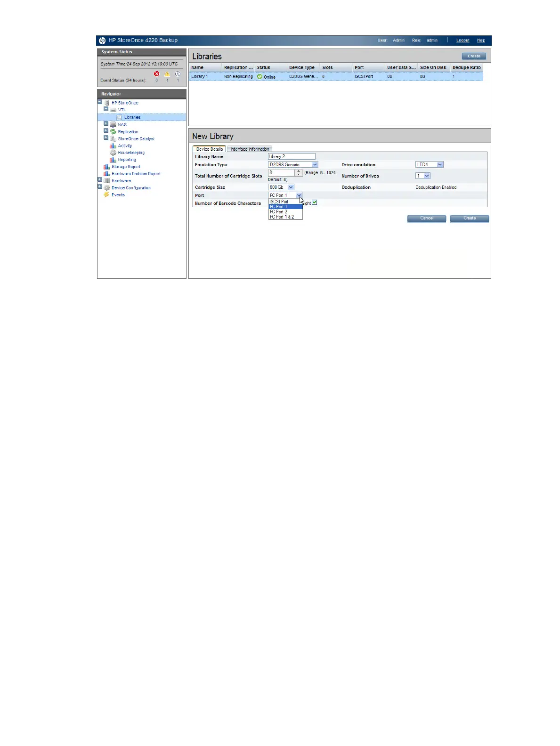This screenshot has width=560, height=746.
Task: Click the Reporting chart icon
Action: click(x=113, y=160)
